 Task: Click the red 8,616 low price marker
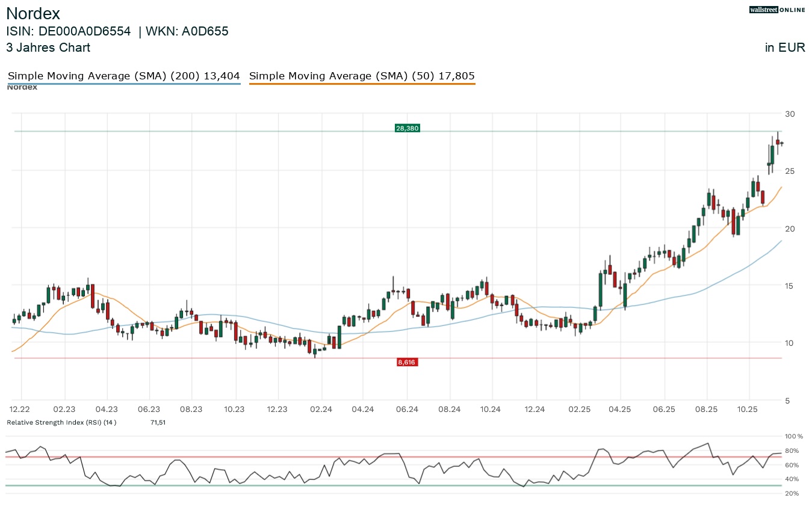tap(407, 362)
